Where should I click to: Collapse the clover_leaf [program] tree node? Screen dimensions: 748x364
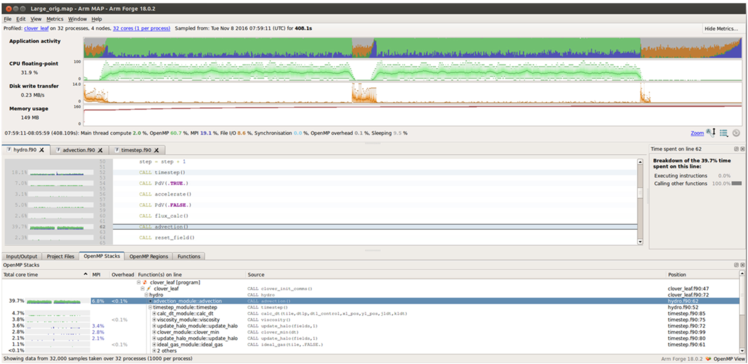(x=139, y=282)
